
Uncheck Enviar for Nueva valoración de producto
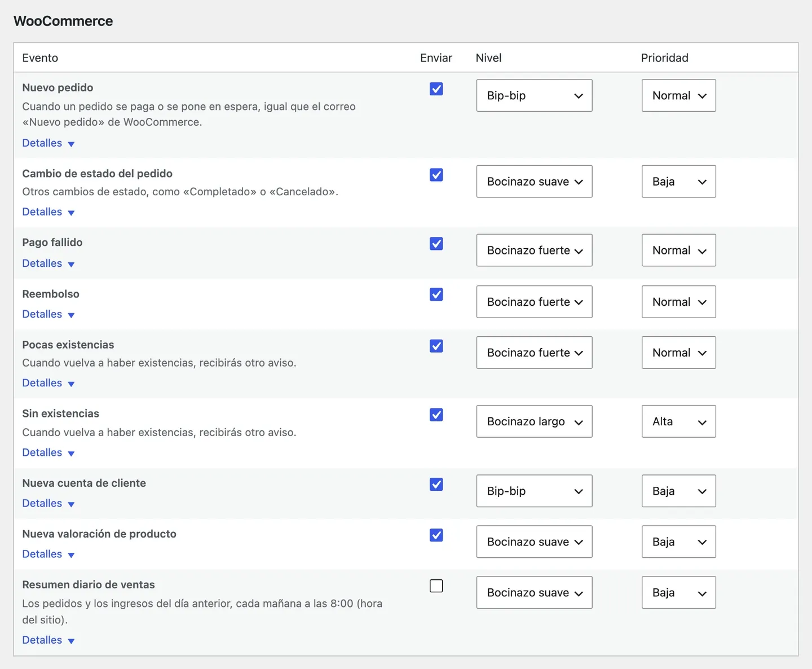point(436,535)
